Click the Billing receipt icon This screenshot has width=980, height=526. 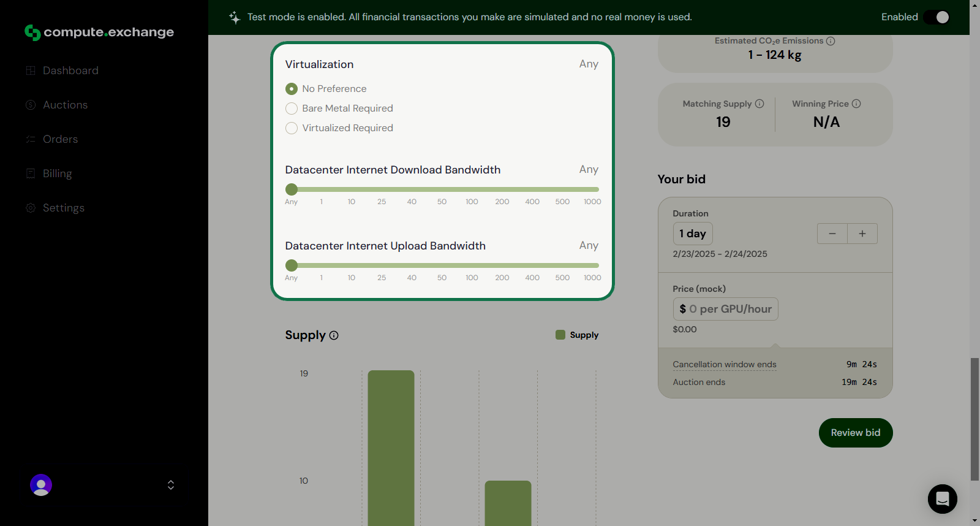[x=31, y=173]
